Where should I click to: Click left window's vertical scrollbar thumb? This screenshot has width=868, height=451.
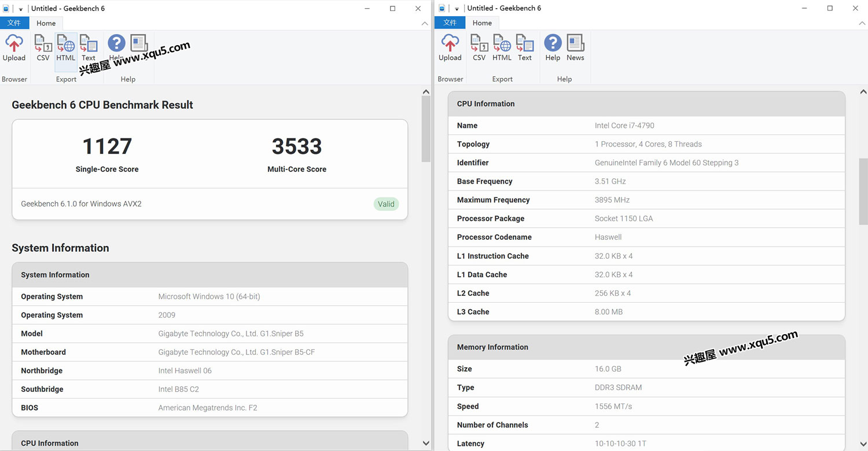tap(426, 129)
